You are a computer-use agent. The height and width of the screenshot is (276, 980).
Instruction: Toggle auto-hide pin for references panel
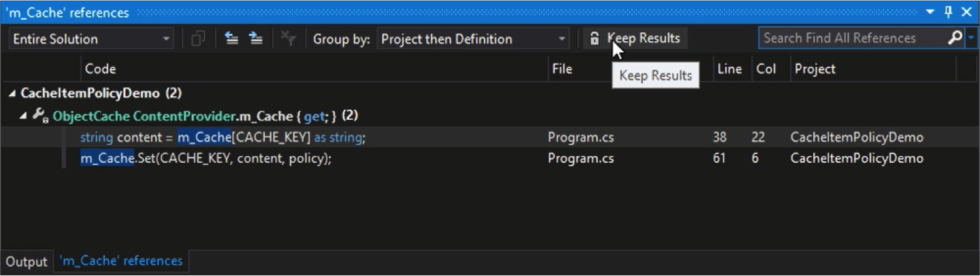(x=948, y=12)
